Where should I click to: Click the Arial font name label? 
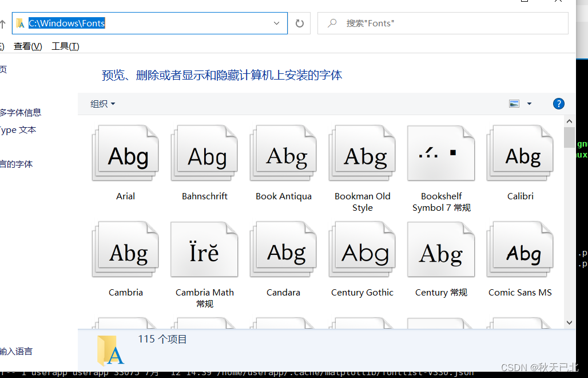point(125,196)
